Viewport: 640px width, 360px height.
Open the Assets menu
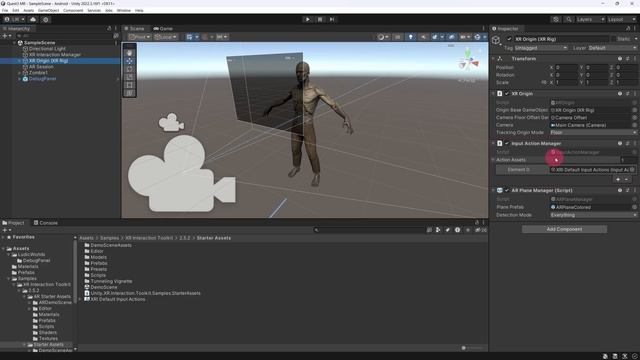[x=29, y=10]
